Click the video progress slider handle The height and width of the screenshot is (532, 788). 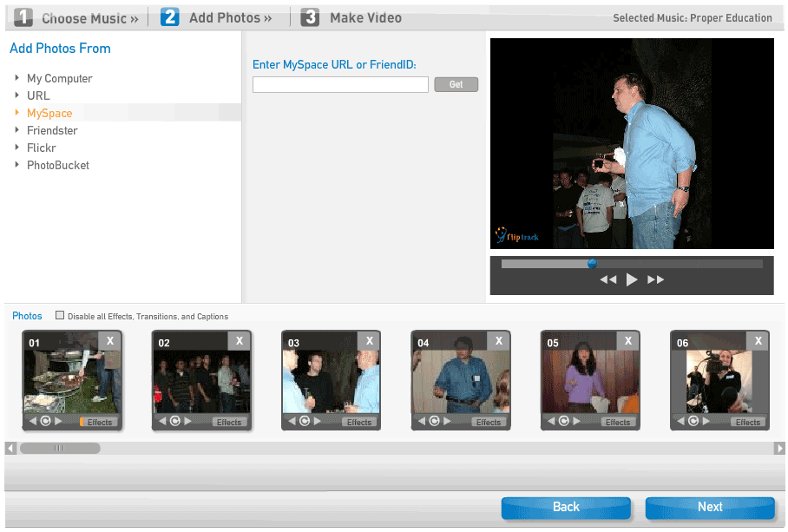coord(592,263)
